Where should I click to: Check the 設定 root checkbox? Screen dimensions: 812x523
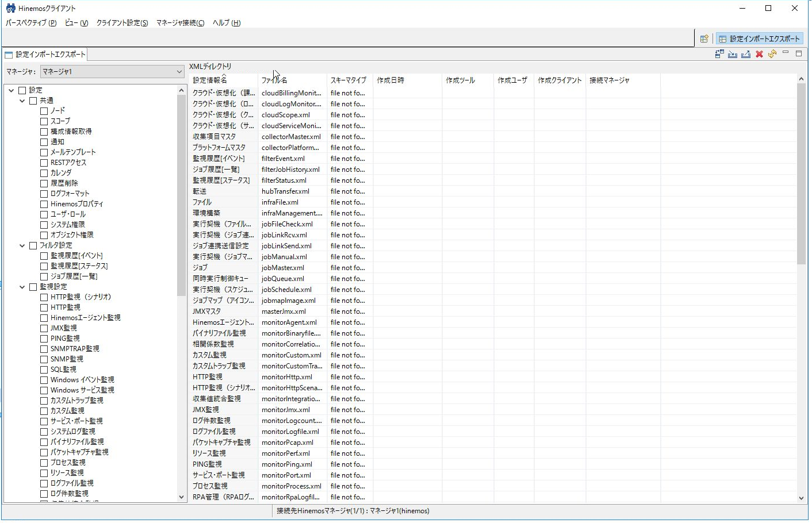click(22, 90)
